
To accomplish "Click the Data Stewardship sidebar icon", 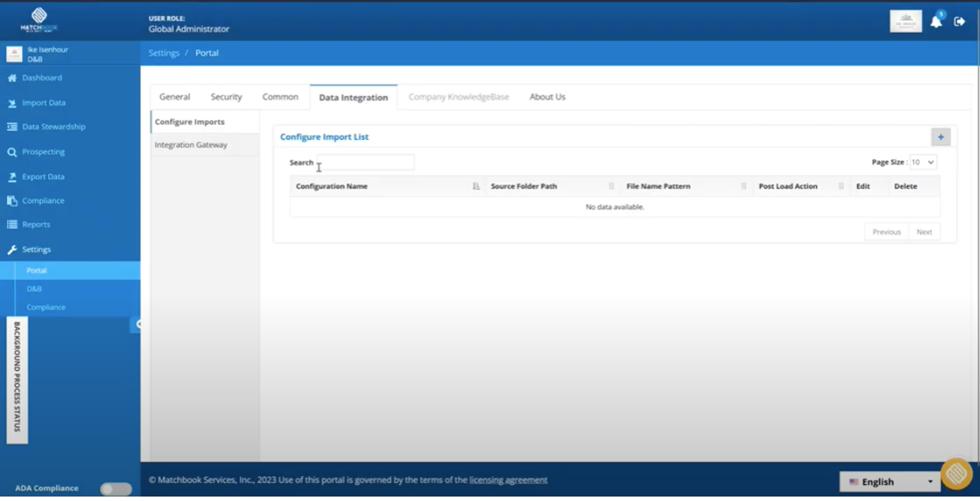I will [x=12, y=127].
